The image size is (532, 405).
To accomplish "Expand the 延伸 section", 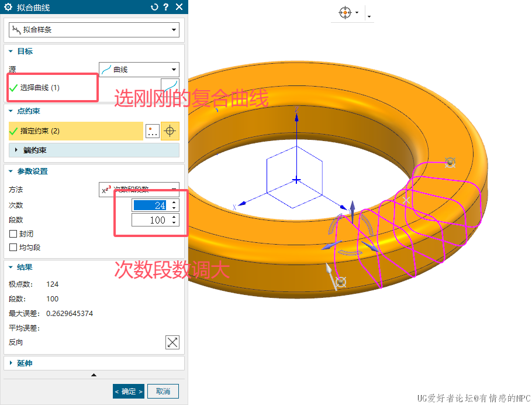I will [25, 363].
